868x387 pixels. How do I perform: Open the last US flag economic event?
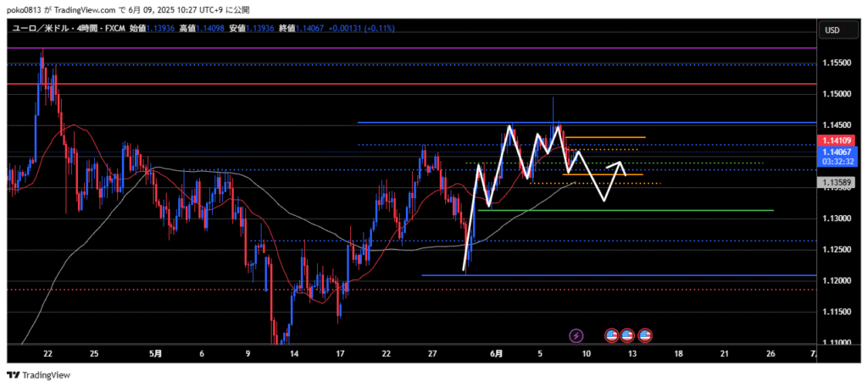point(644,335)
